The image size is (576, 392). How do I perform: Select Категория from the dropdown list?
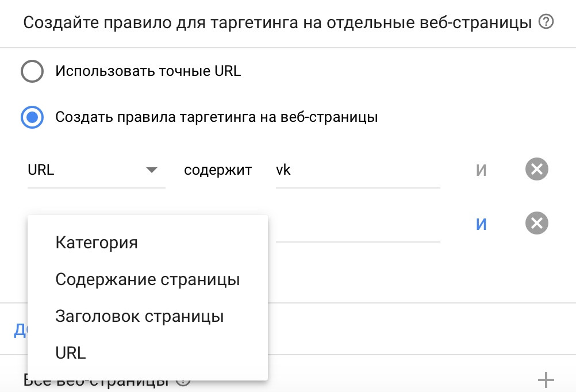(96, 243)
